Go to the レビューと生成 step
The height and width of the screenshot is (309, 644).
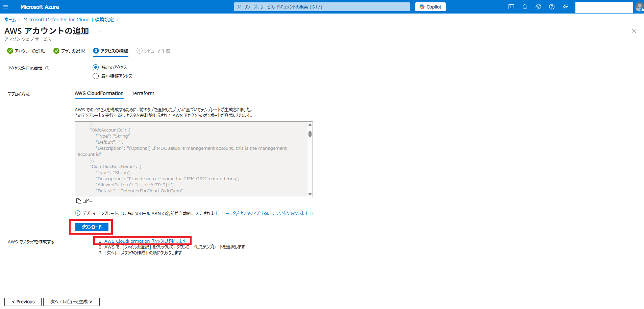coord(153,51)
